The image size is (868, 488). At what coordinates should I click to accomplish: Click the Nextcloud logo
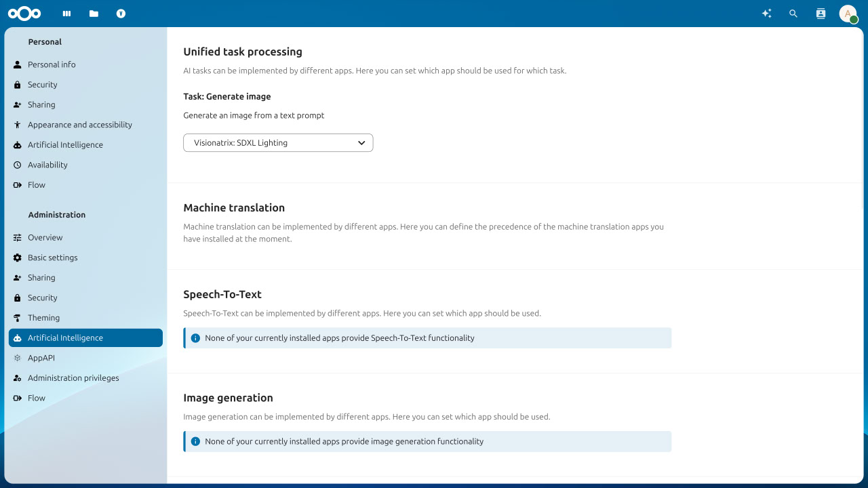pyautogui.click(x=24, y=14)
